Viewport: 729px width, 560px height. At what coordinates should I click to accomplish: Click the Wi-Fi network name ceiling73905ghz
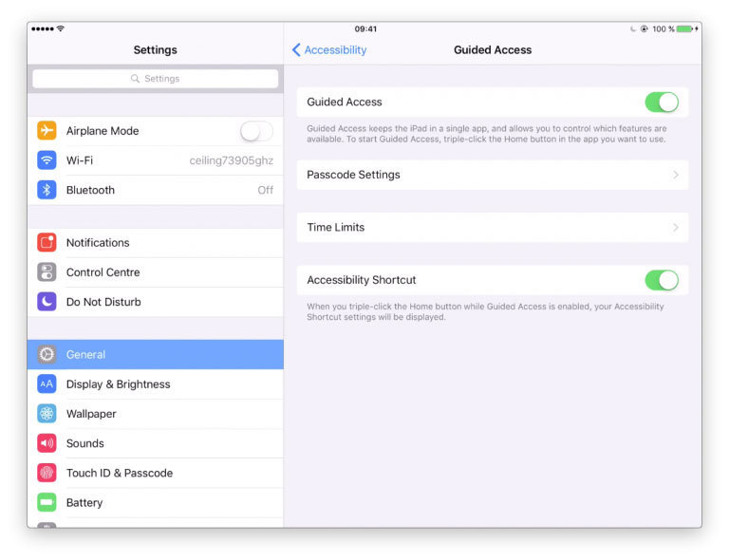pyautogui.click(x=231, y=160)
